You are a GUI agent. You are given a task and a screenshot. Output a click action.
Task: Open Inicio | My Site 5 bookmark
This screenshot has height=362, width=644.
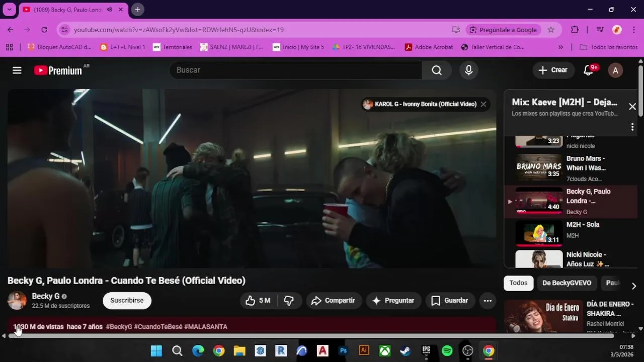(298, 47)
